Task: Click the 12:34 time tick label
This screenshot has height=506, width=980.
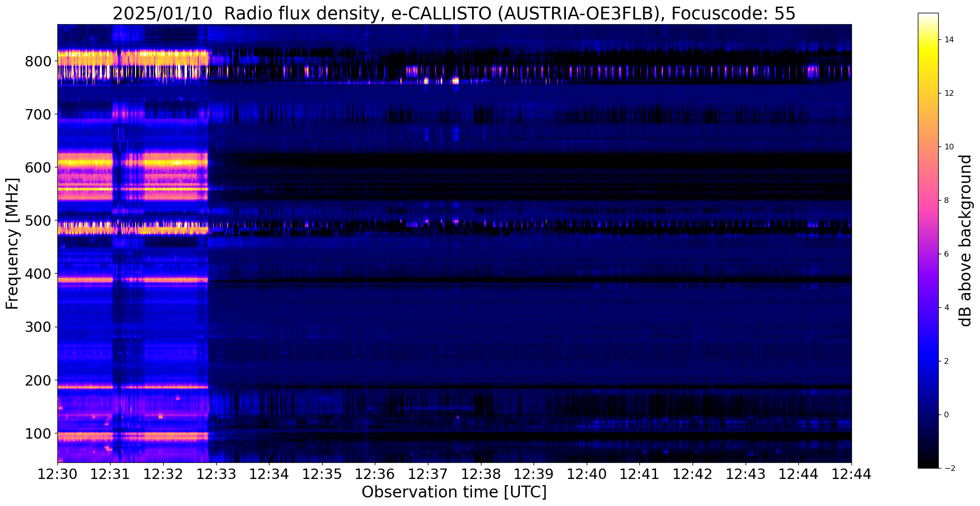Action: coord(269,474)
